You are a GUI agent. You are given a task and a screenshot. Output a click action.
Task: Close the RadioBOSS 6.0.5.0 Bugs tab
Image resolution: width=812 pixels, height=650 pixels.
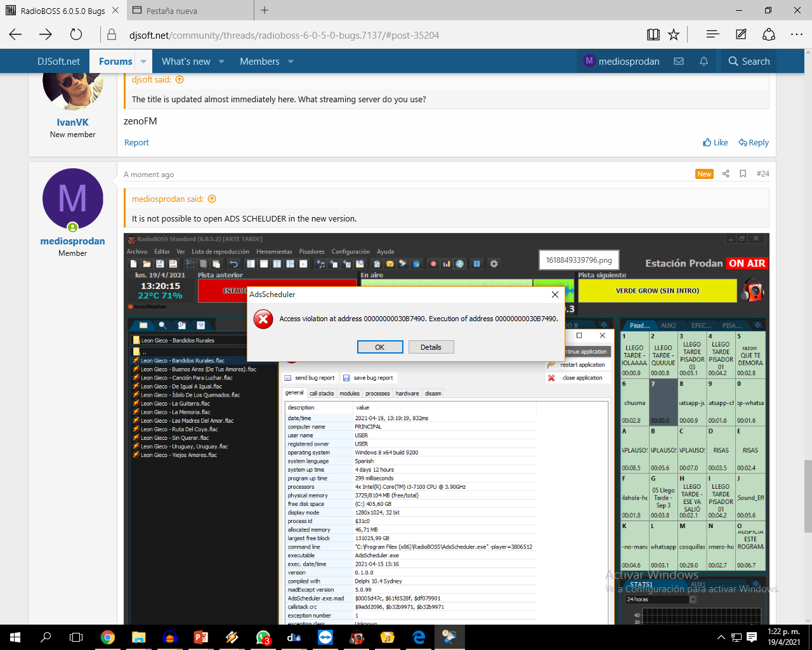[x=115, y=11]
